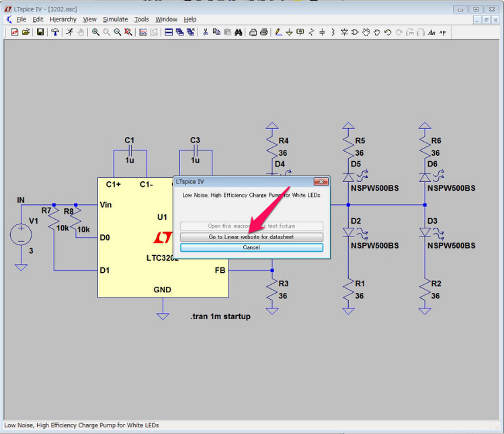This screenshot has width=504, height=434.
Task: Select the Draw Wire pencil tool
Action: pos(278,32)
